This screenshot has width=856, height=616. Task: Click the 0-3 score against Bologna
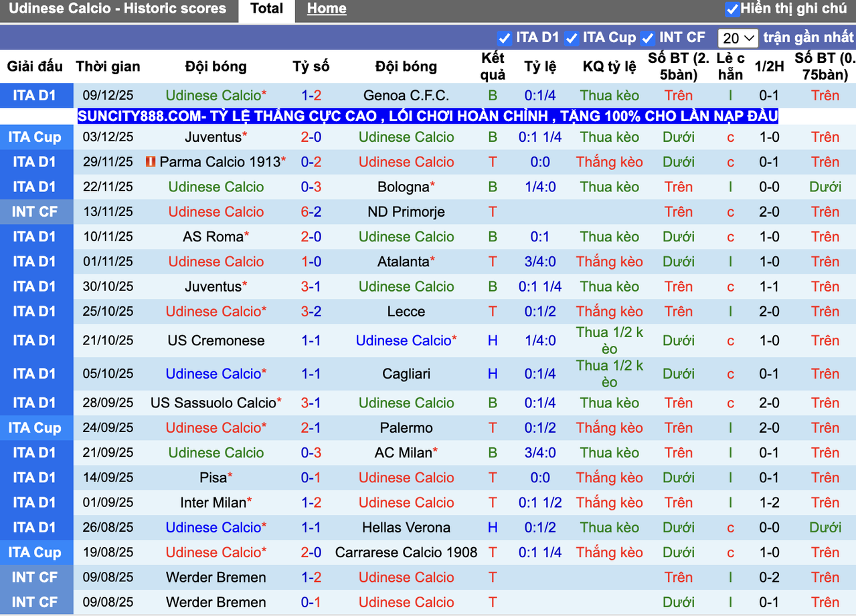click(311, 187)
